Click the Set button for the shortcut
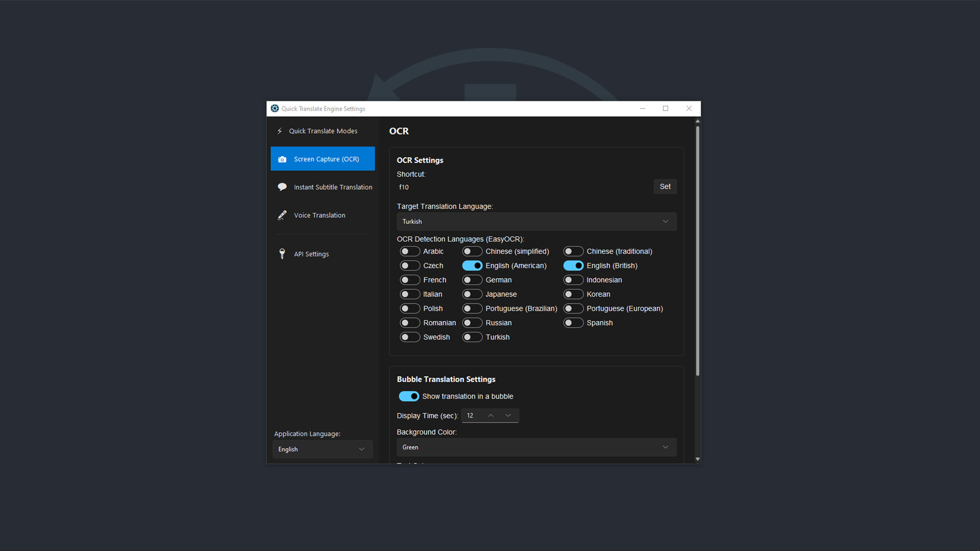Image resolution: width=980 pixels, height=551 pixels. pos(665,186)
